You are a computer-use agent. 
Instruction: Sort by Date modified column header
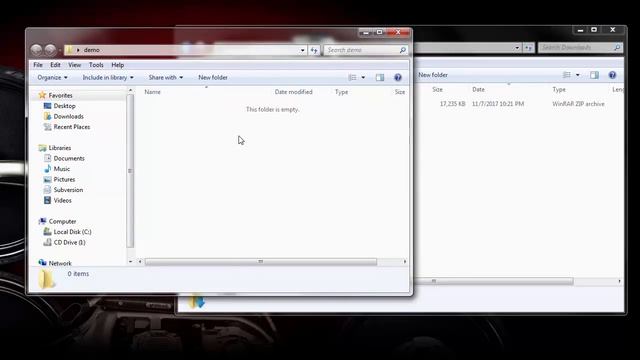tap(293, 92)
